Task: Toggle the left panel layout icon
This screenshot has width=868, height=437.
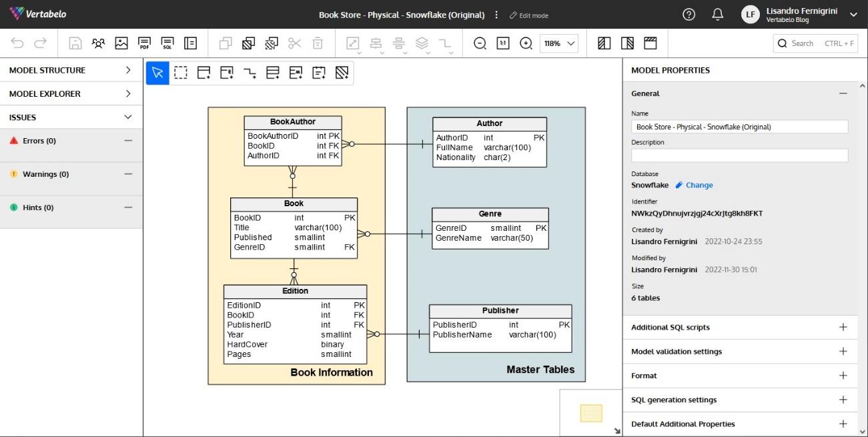Action: 604,43
